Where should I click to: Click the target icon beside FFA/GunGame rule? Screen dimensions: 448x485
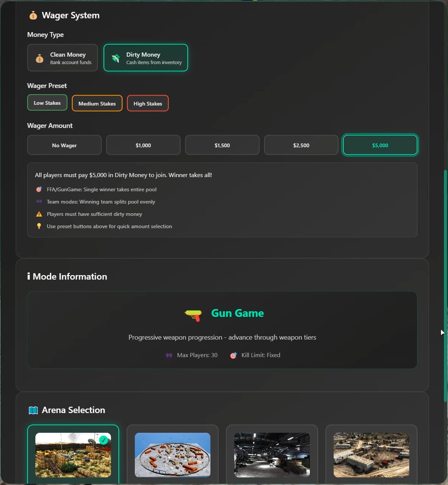point(39,189)
